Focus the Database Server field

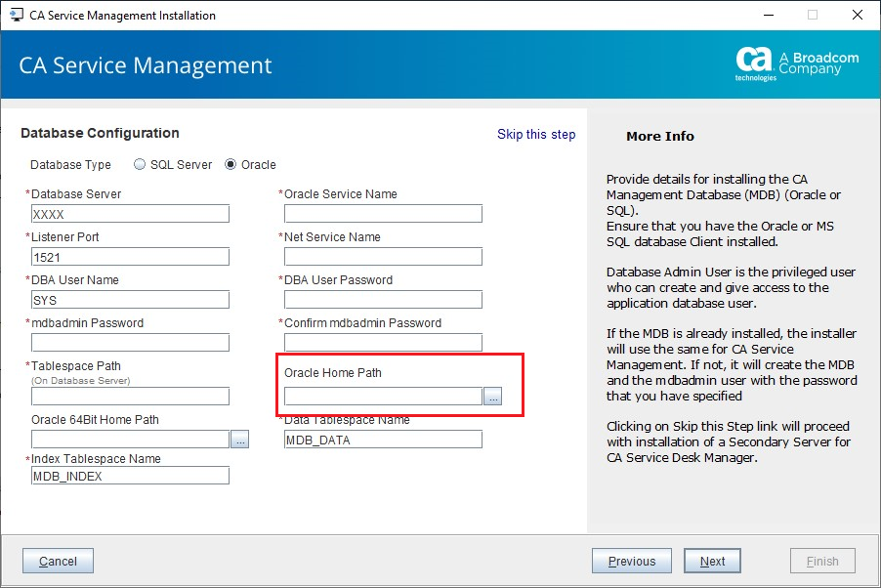(x=130, y=214)
